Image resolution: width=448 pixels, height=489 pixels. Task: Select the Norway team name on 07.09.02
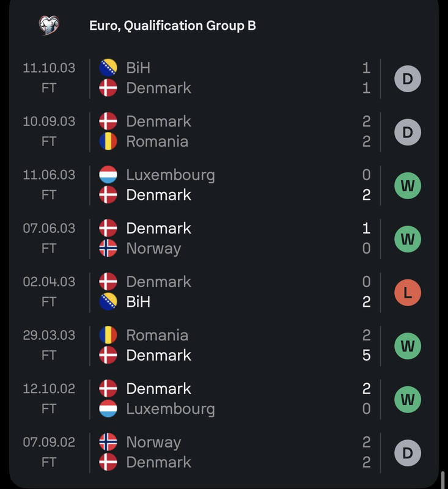point(153,442)
